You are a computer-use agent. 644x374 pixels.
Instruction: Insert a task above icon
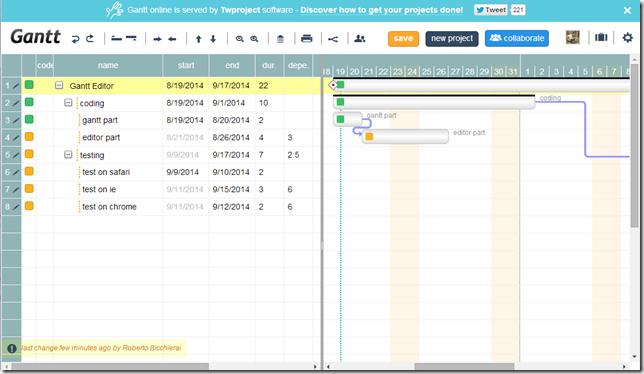click(x=117, y=39)
